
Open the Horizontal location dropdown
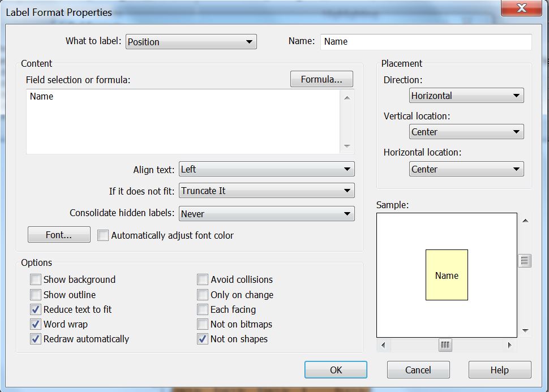pyautogui.click(x=466, y=169)
